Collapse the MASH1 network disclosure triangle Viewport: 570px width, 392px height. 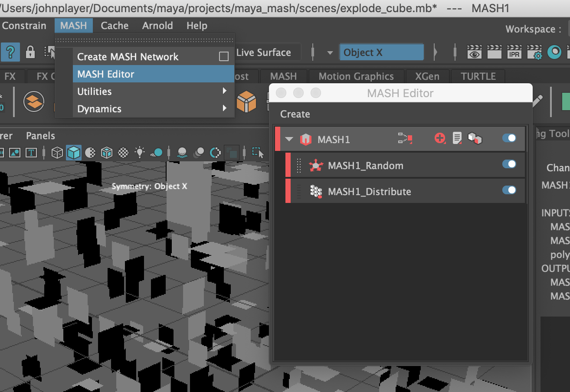(289, 139)
